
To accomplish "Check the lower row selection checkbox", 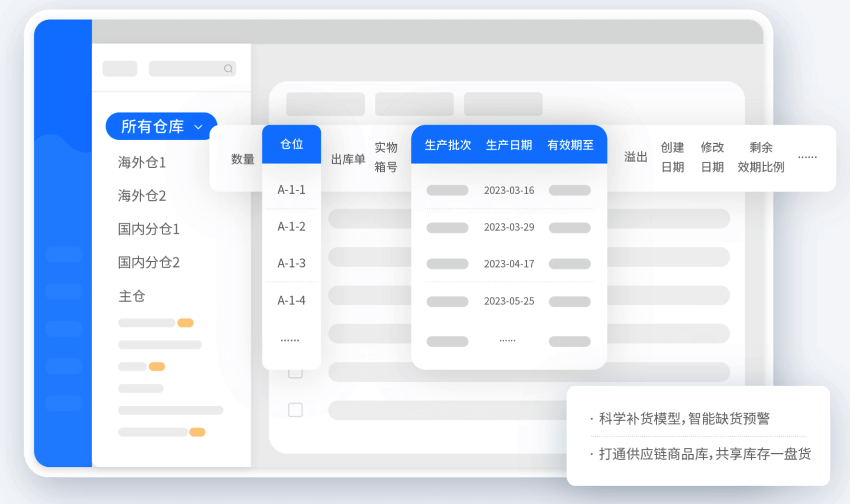I will (x=295, y=410).
